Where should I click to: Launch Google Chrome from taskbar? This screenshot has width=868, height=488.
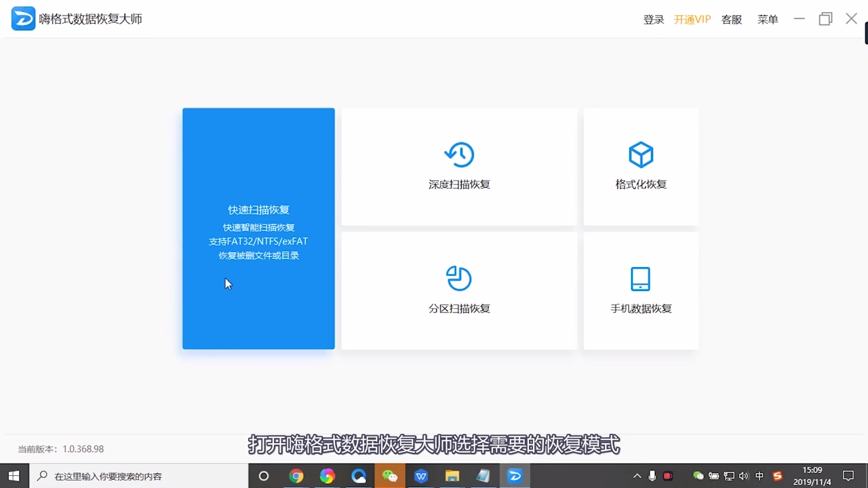click(296, 476)
